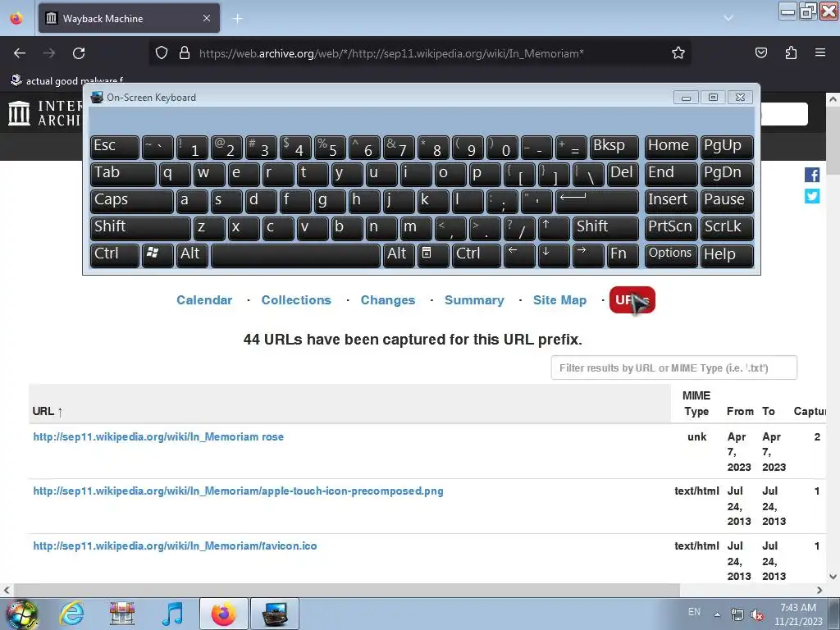The height and width of the screenshot is (630, 840).
Task: Click the right arrow key
Action: coord(588,255)
